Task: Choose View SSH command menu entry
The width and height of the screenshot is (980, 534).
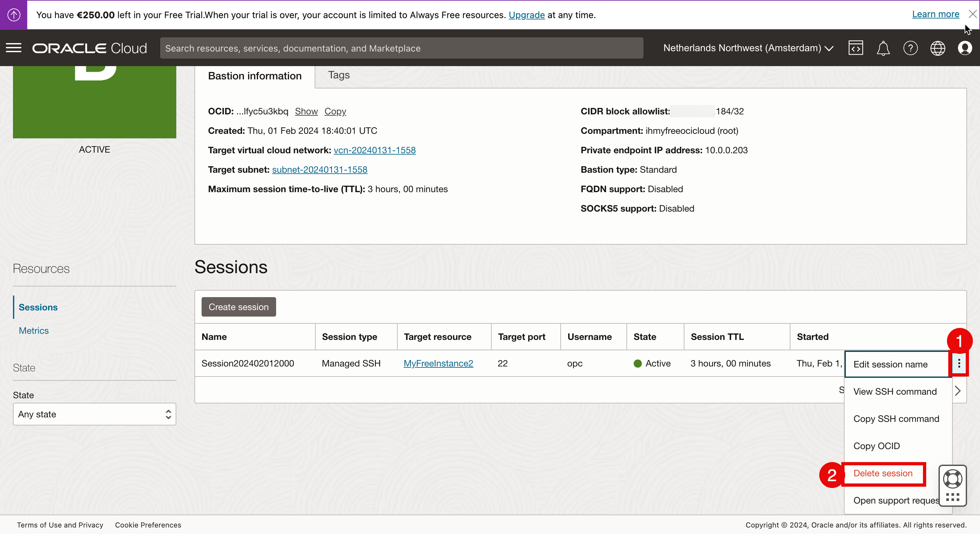Action: pyautogui.click(x=895, y=391)
